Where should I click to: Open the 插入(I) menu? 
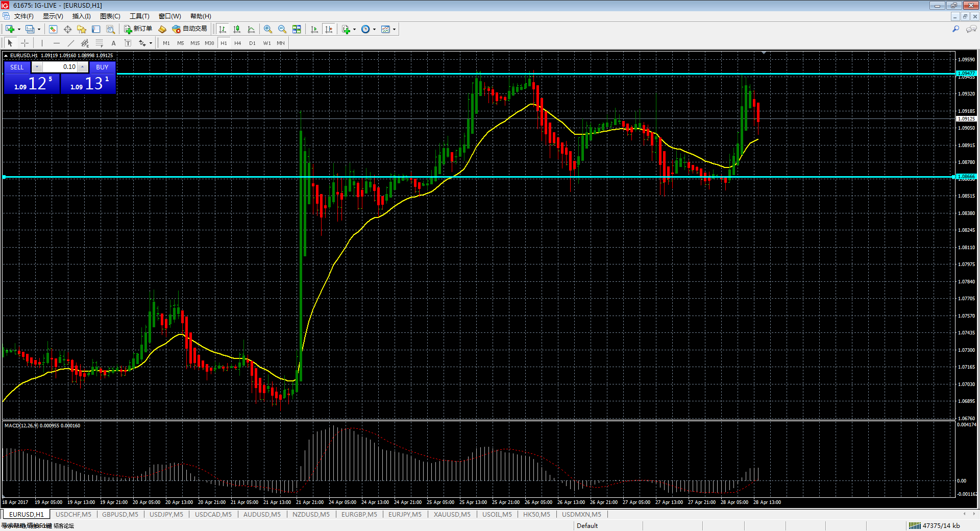tap(82, 16)
